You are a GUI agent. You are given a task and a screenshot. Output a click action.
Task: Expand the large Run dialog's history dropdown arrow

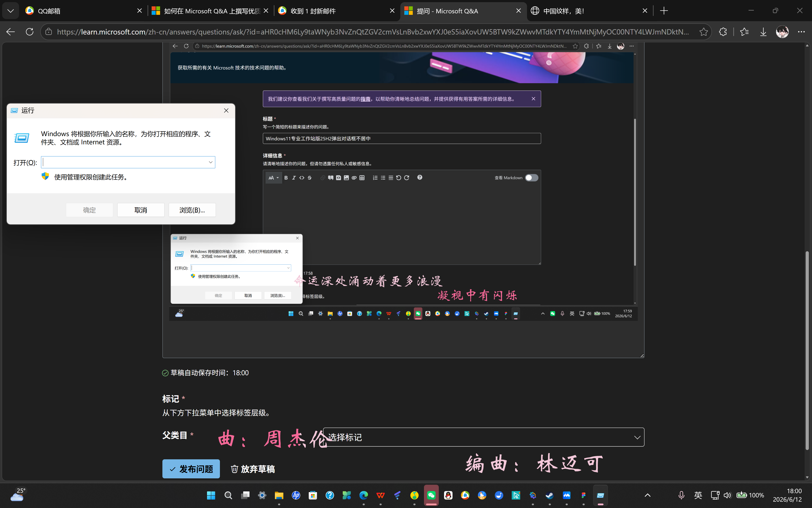[x=211, y=162]
